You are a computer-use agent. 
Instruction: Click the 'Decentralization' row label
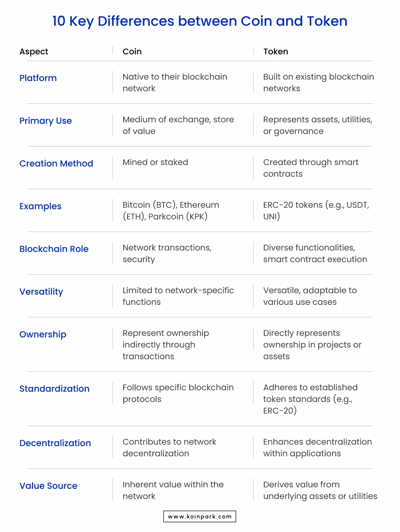(55, 443)
